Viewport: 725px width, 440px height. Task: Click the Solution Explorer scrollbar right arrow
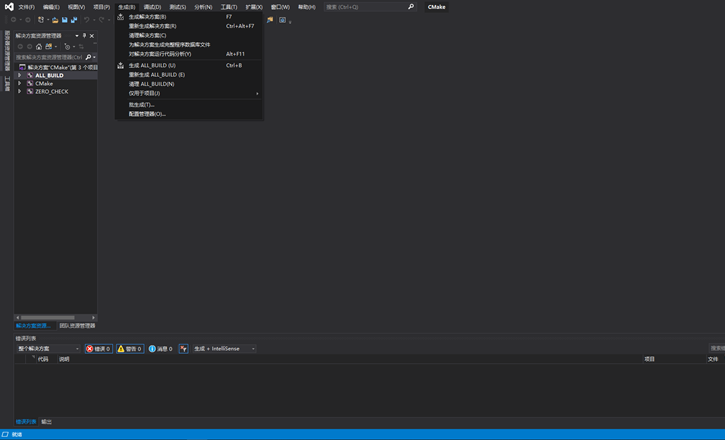tap(93, 318)
